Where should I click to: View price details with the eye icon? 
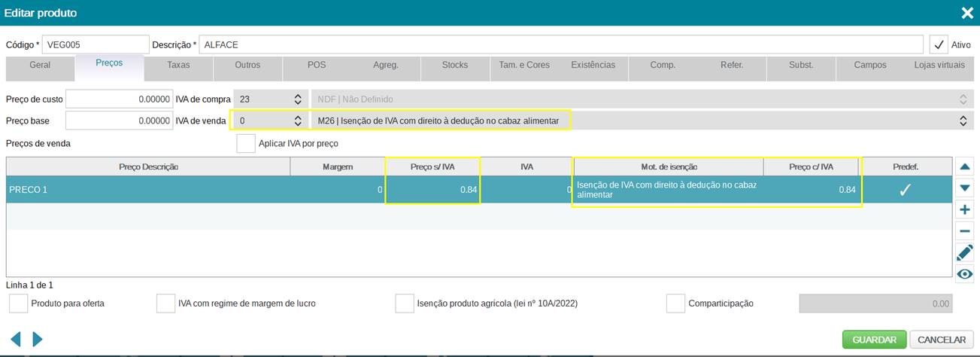click(964, 274)
